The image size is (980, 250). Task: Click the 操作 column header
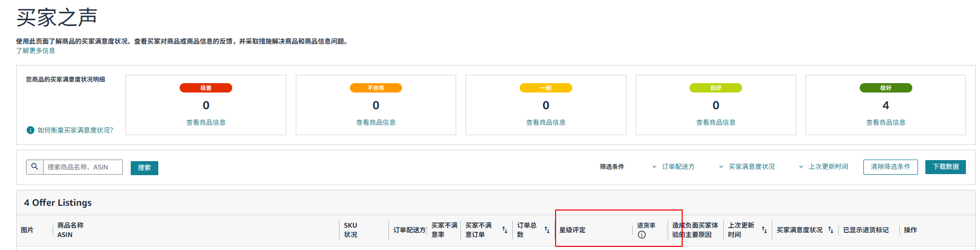pyautogui.click(x=910, y=230)
